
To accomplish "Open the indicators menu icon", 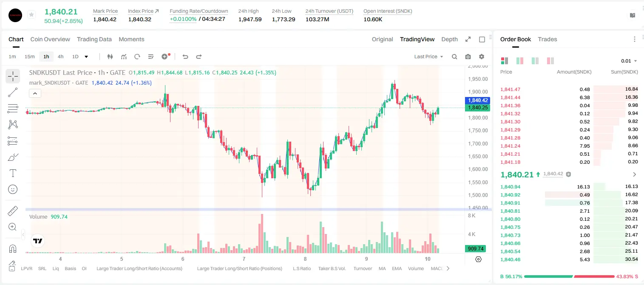I will coord(124,57).
